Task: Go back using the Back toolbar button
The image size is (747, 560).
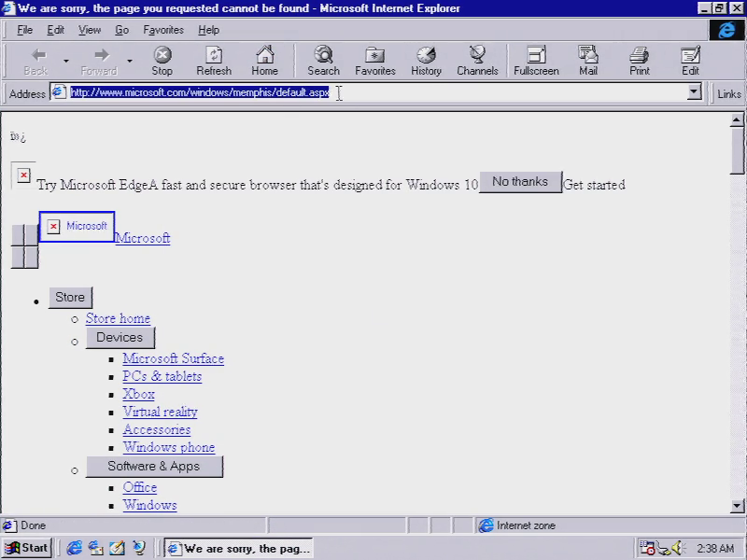Action: [x=35, y=61]
